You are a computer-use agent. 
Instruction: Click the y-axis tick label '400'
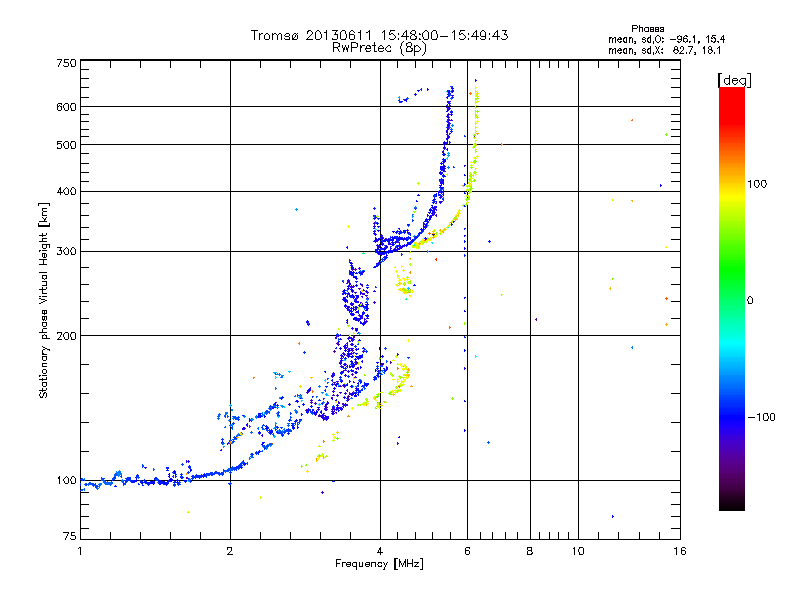pyautogui.click(x=66, y=192)
